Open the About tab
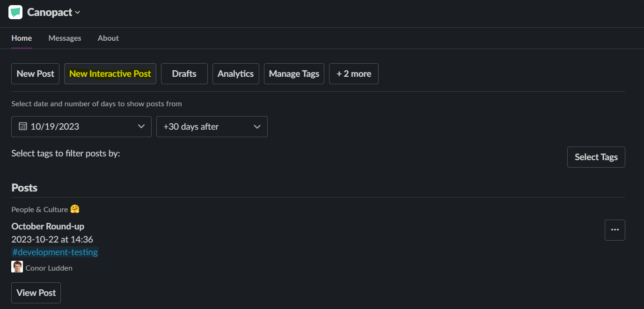The width and height of the screenshot is (644, 309). [108, 38]
